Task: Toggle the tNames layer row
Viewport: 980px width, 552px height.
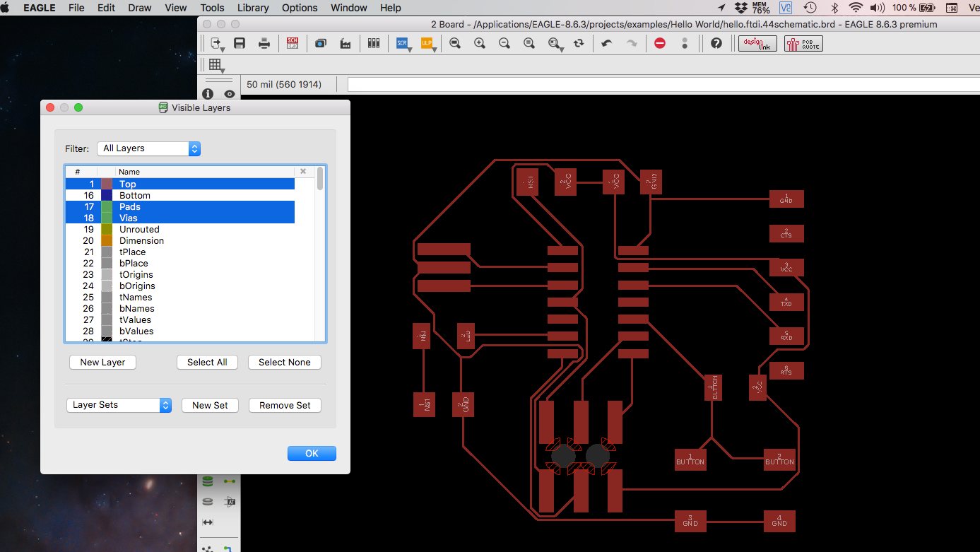Action: pyautogui.click(x=180, y=297)
